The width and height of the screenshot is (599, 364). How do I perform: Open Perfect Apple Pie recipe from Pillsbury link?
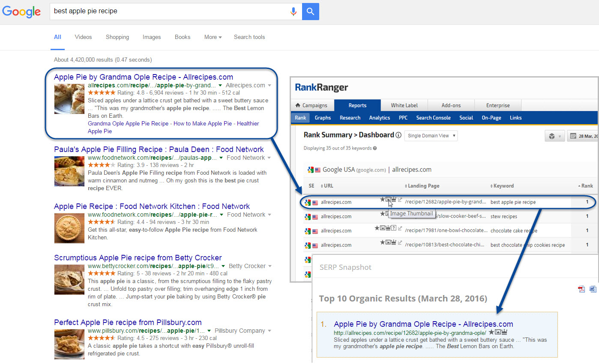[x=128, y=322]
